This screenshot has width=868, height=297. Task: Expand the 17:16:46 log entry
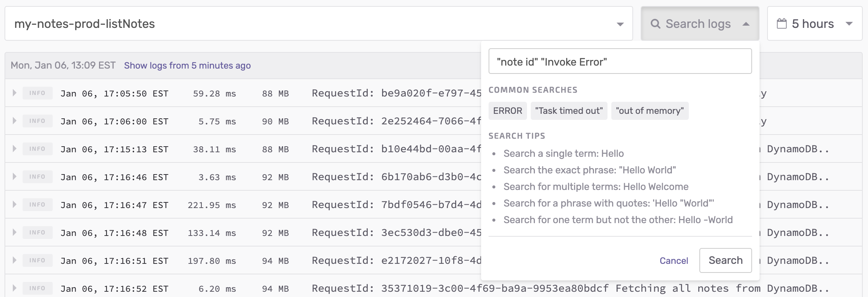14,177
